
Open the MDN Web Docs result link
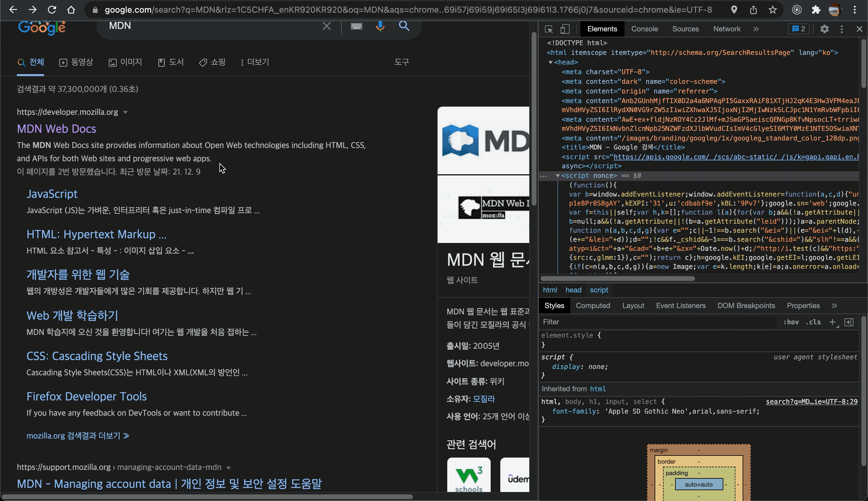coord(56,129)
